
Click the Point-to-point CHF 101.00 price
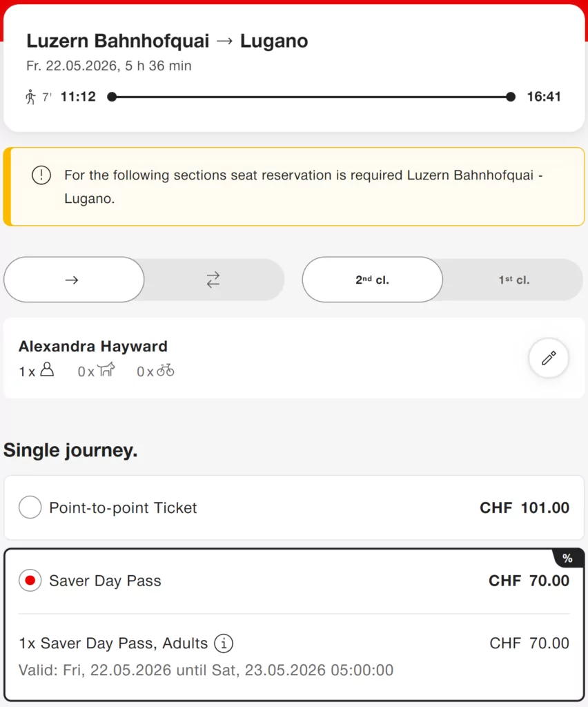(525, 508)
